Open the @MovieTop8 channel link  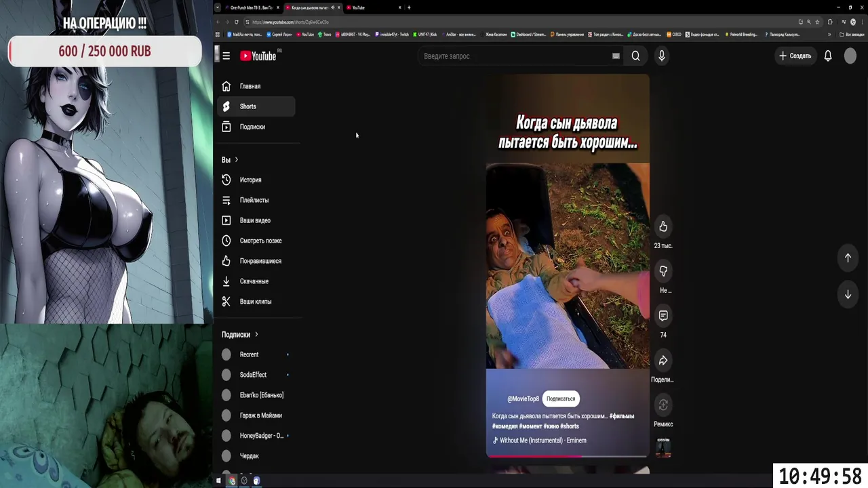pos(523,399)
